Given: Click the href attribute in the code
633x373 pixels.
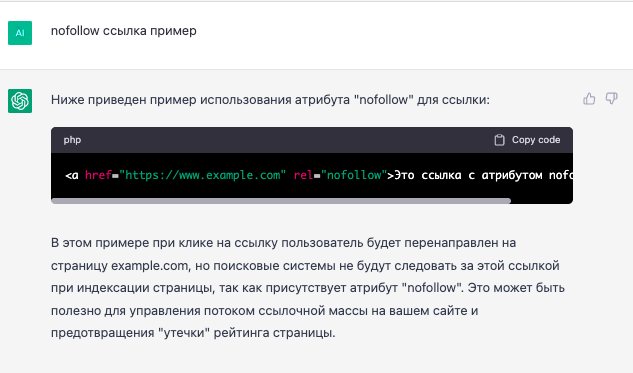Looking at the screenshot, I should point(98,175).
